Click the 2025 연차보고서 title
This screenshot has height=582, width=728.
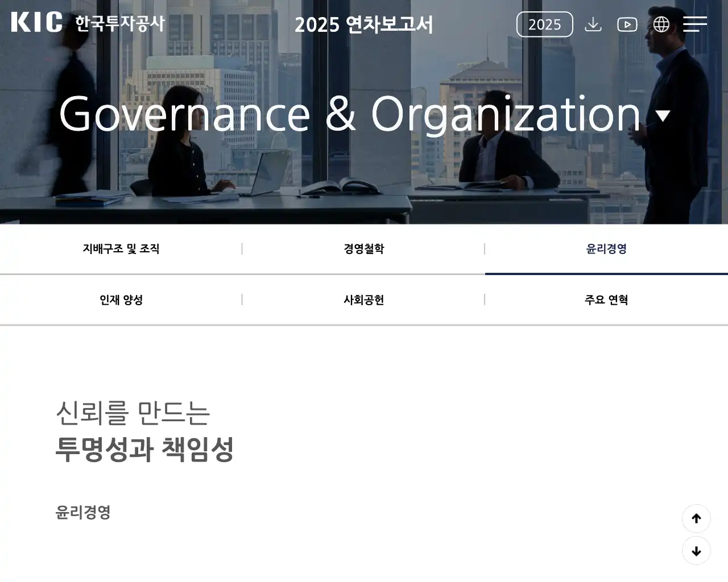click(x=364, y=24)
